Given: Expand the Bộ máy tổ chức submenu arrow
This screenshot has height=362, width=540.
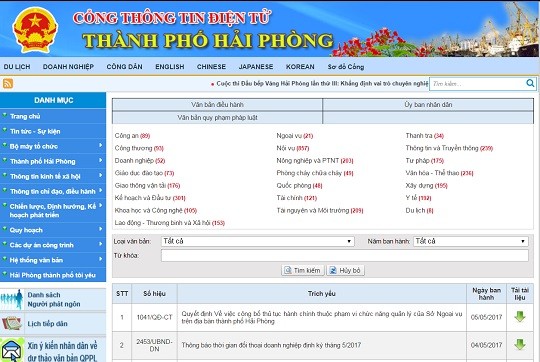Looking at the screenshot, I should pyautogui.click(x=100, y=146).
